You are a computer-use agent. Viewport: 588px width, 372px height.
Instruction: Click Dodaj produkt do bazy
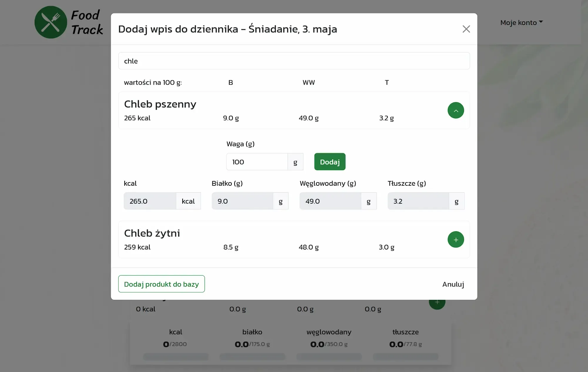coord(161,284)
